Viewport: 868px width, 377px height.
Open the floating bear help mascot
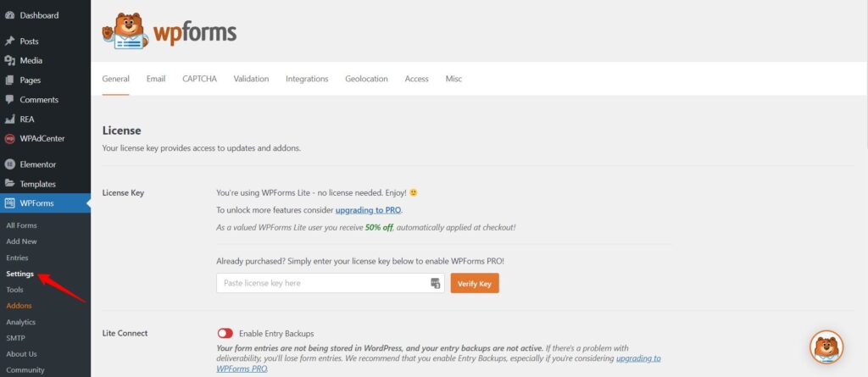point(826,347)
